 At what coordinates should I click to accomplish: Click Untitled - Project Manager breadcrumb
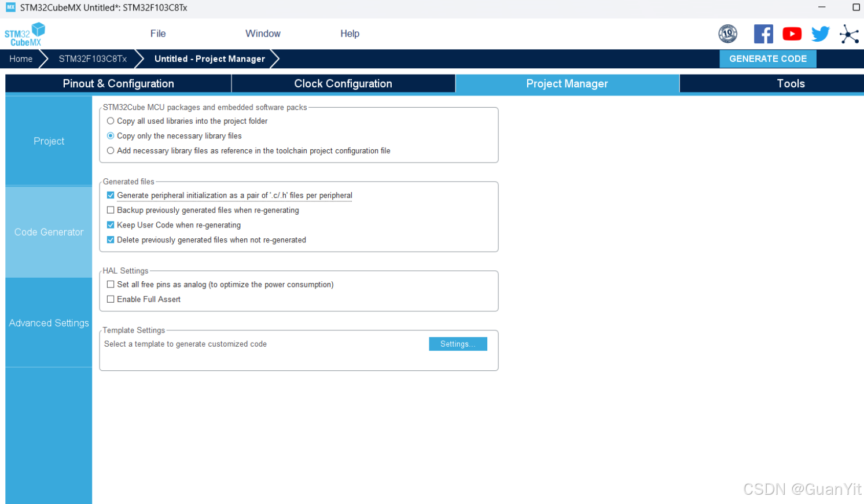point(209,59)
